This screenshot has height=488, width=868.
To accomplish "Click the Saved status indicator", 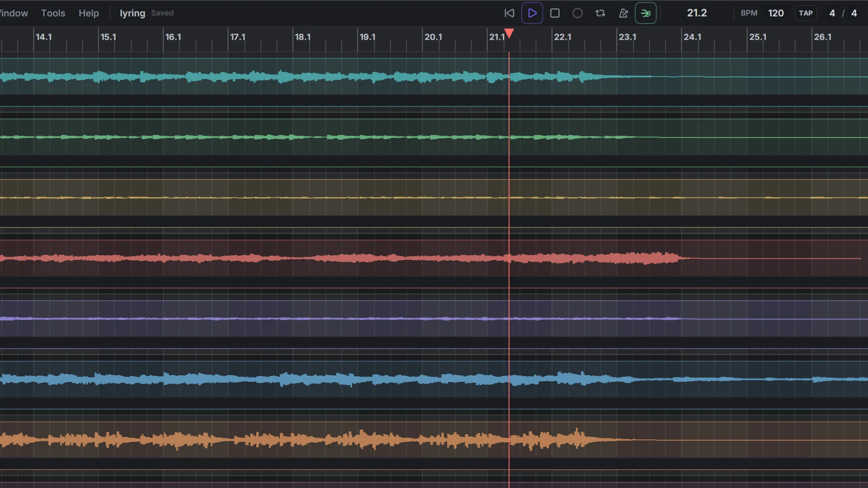I will (x=162, y=13).
